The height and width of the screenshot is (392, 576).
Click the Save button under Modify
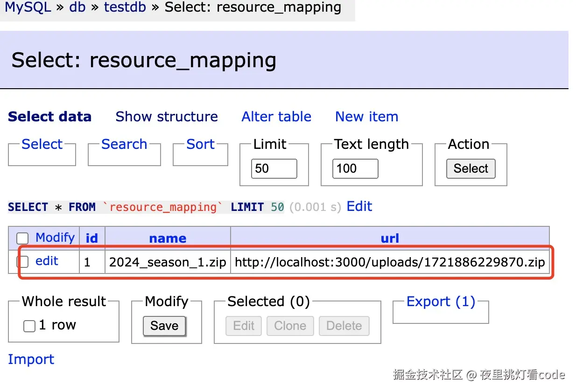click(x=164, y=326)
